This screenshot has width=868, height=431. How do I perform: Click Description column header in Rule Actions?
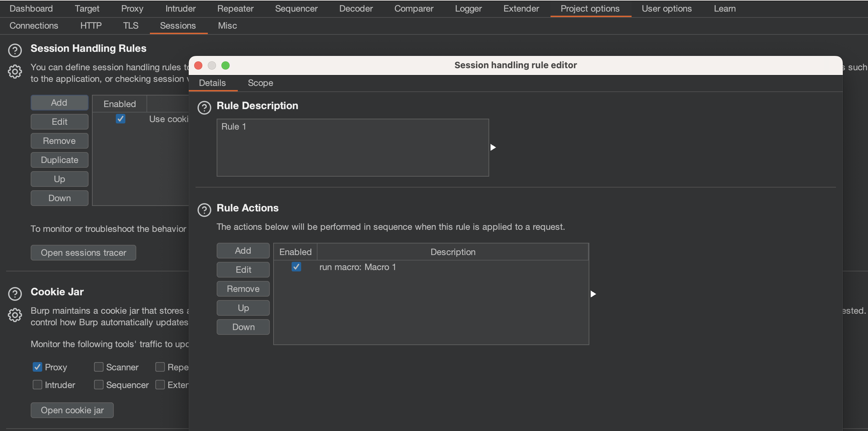tap(453, 252)
